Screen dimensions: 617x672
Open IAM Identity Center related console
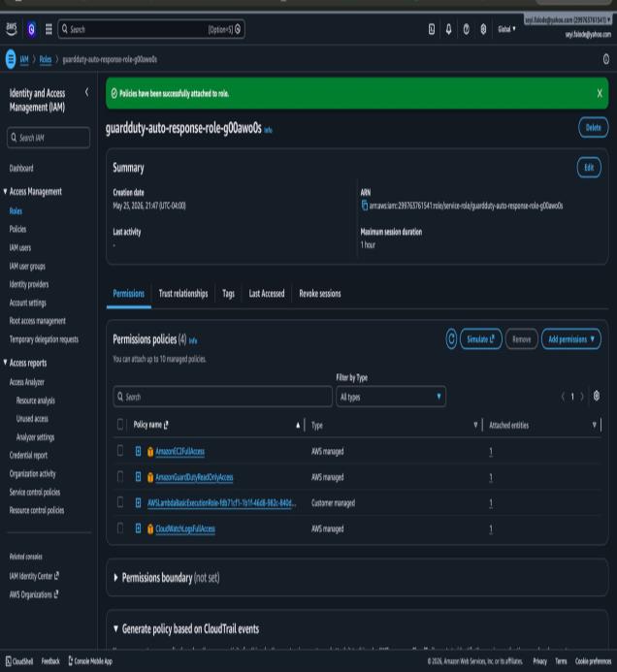pos(34,576)
